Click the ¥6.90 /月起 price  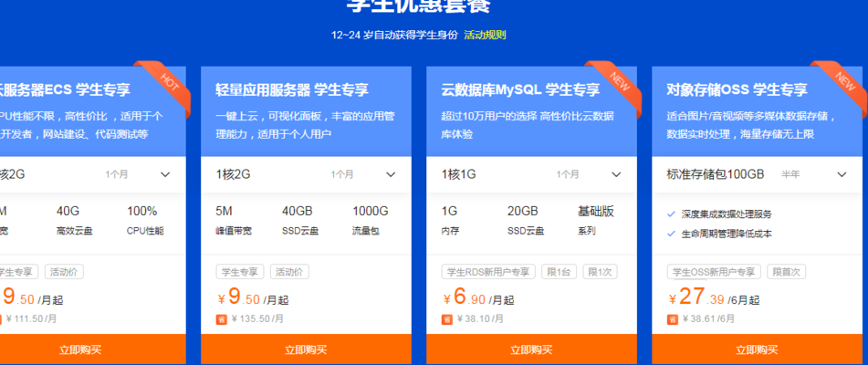coord(479,298)
